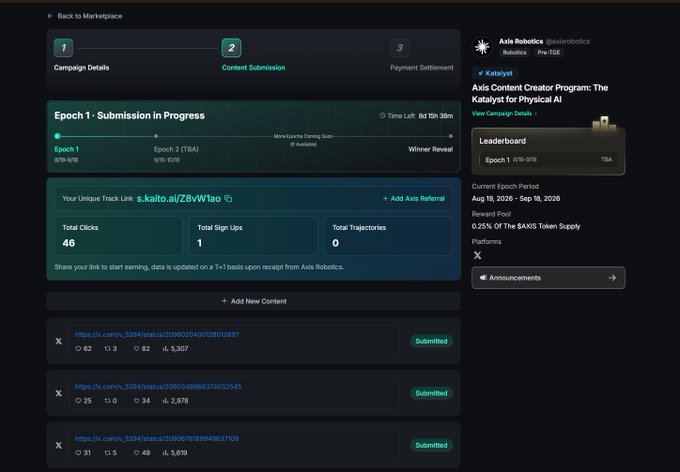Select step 2 Content Submission
The width and height of the screenshot is (680, 472).
[231, 48]
